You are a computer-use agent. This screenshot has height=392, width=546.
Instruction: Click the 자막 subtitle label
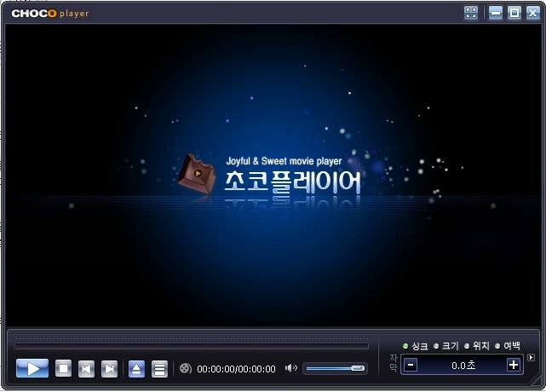[x=394, y=363]
